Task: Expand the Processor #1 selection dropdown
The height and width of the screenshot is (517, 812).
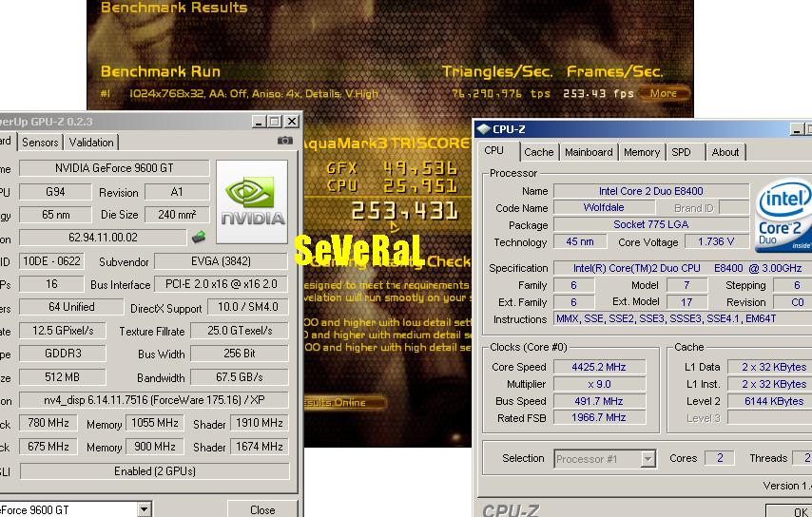Action: (648, 458)
